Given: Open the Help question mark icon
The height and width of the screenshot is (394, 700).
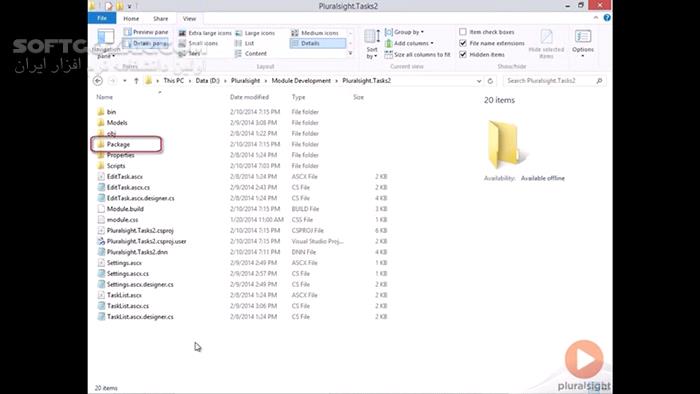Looking at the screenshot, I should point(607,18).
